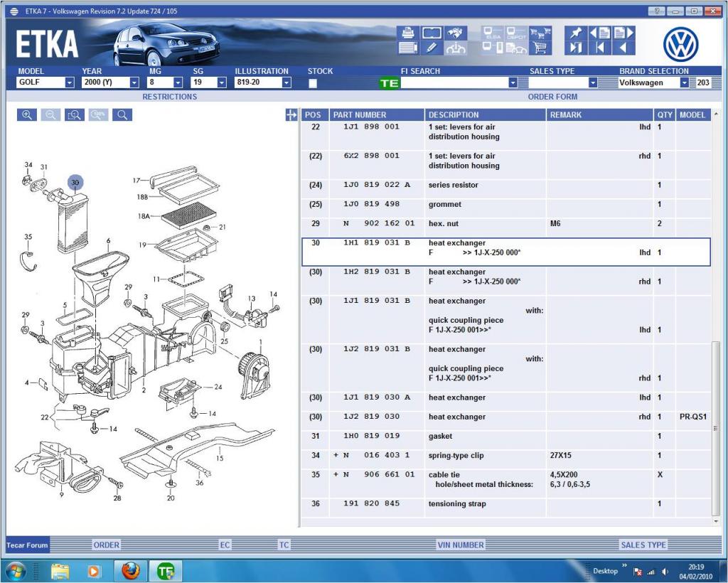This screenshot has height=583, width=728.
Task: Open the ELSA link icon
Action: pos(492,33)
